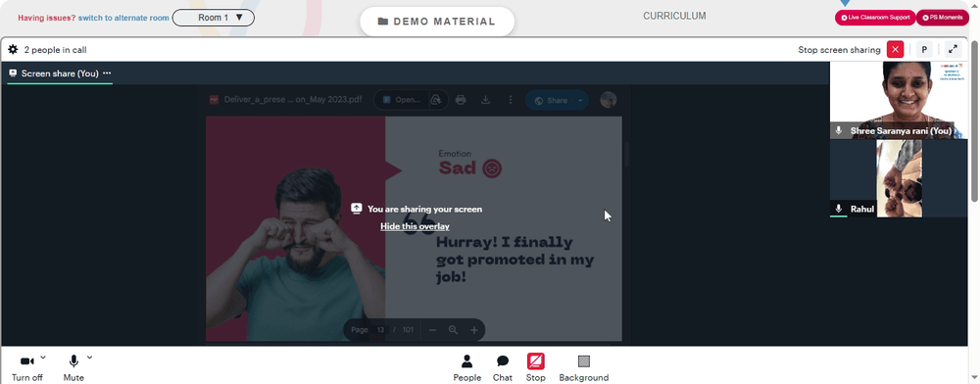Click Shree Saranya rani video thumbnail

[x=898, y=100]
